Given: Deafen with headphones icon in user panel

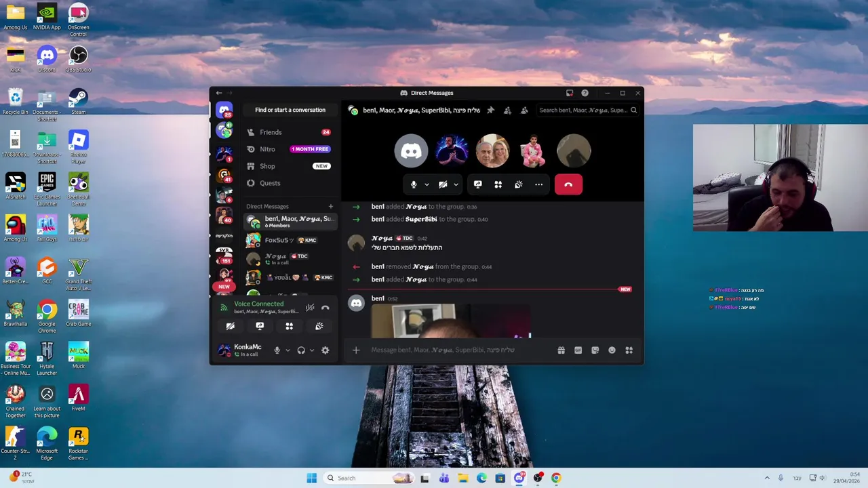Looking at the screenshot, I should click(301, 350).
